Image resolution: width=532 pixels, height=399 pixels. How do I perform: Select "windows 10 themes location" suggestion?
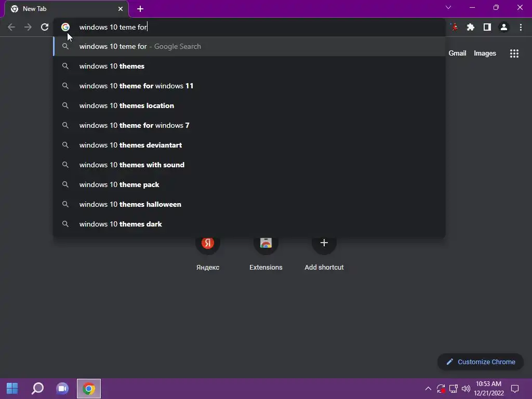point(249,105)
